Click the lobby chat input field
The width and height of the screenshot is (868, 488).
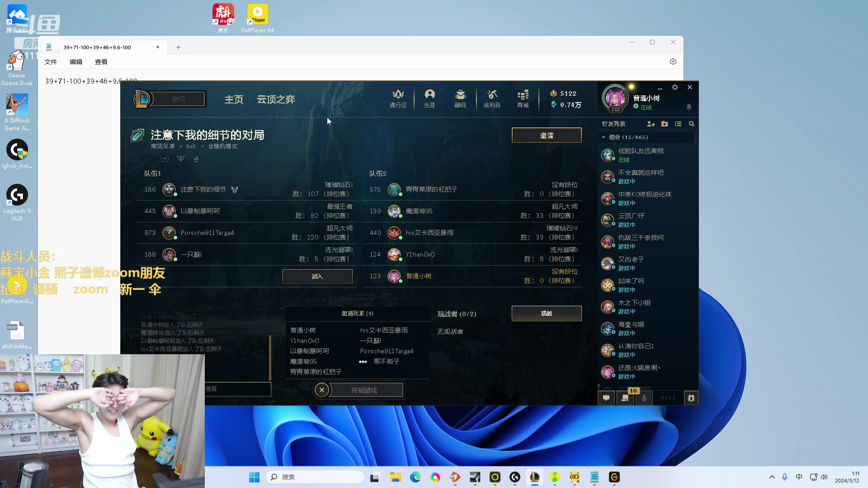(x=238, y=389)
